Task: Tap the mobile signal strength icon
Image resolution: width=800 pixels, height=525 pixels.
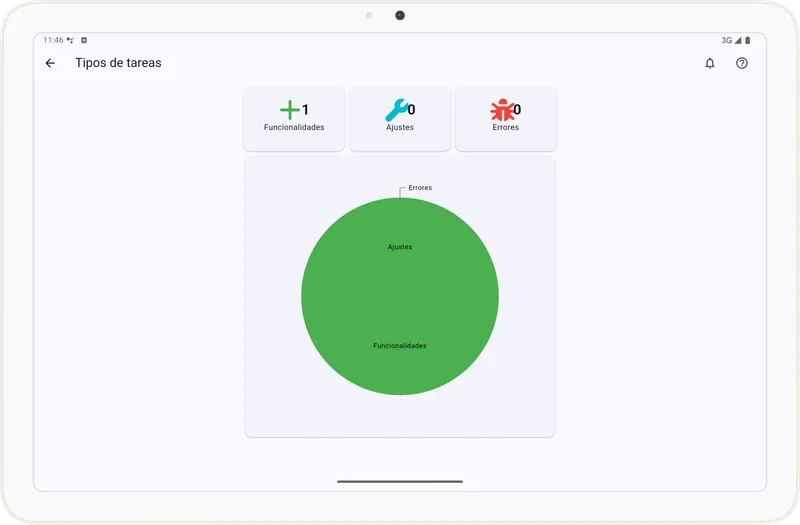Action: pyautogui.click(x=738, y=41)
